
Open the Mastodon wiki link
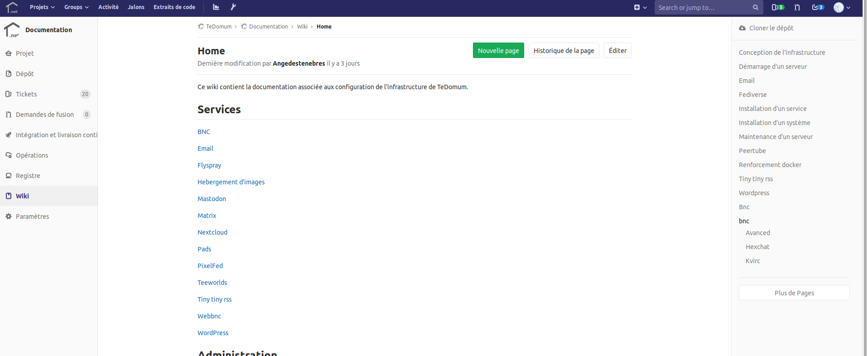[212, 199]
